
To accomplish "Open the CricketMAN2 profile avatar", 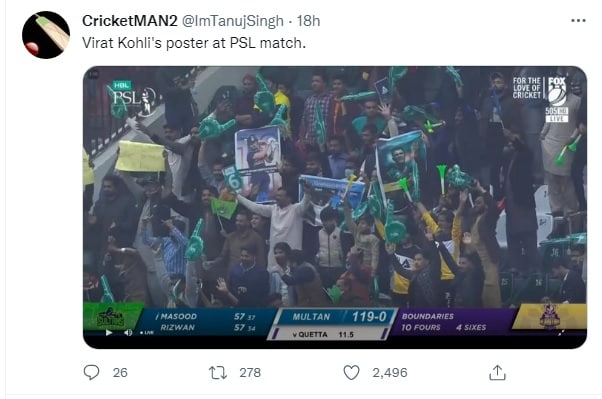I will pos(46,35).
